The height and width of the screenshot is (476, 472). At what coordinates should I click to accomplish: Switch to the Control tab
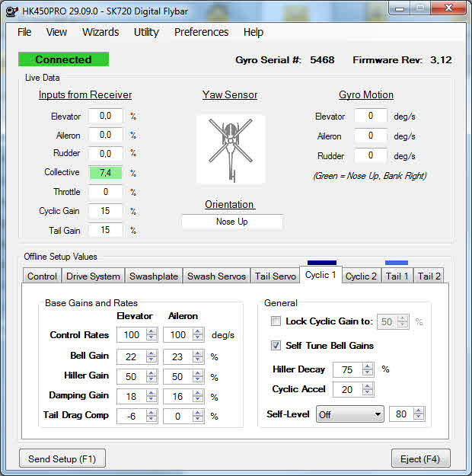tap(42, 276)
